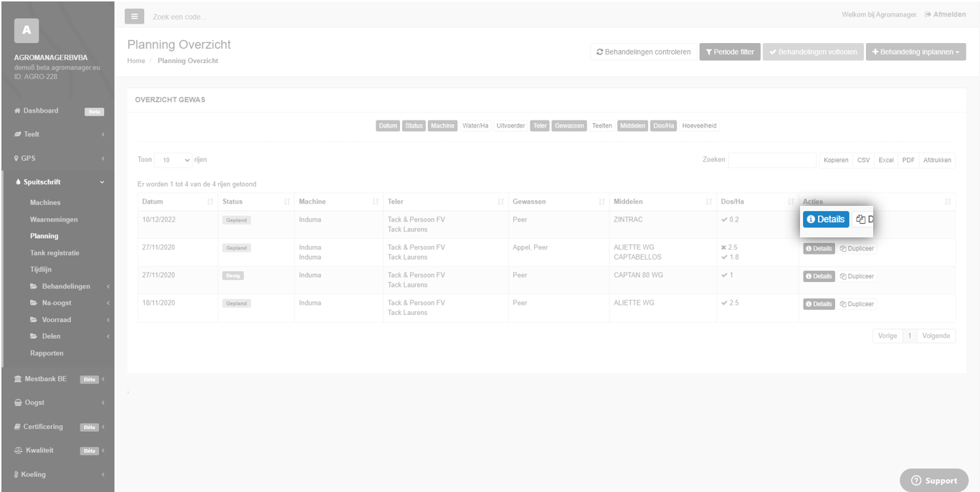Export the table as PDF
Image resolution: width=980 pixels, height=492 pixels.
point(908,160)
